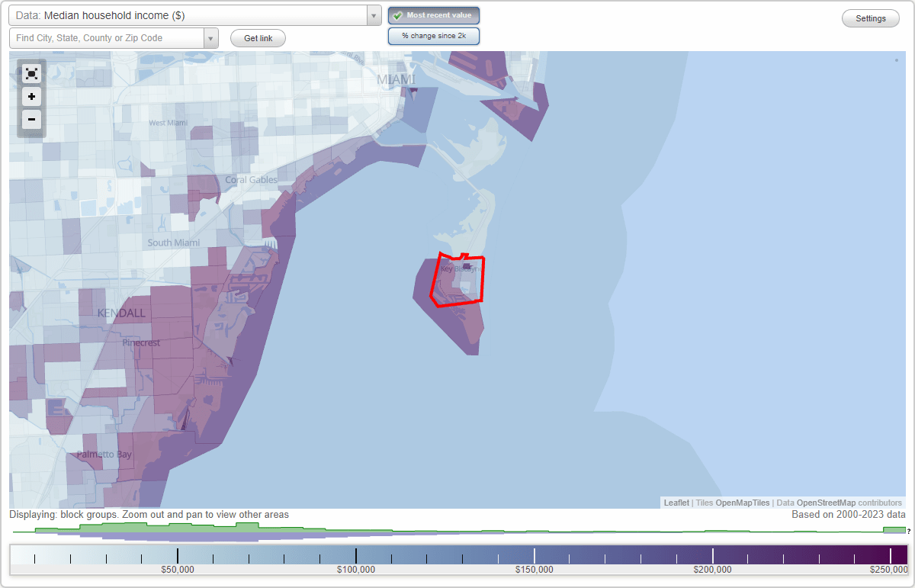Select the red-outlined Key Biscayne region
The image size is (915, 588).
click(x=457, y=278)
